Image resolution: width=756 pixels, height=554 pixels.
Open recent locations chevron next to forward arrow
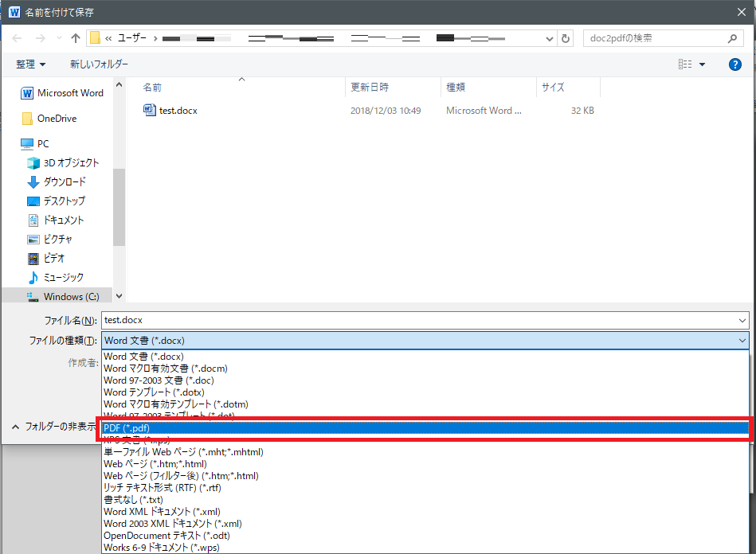coord(59,38)
